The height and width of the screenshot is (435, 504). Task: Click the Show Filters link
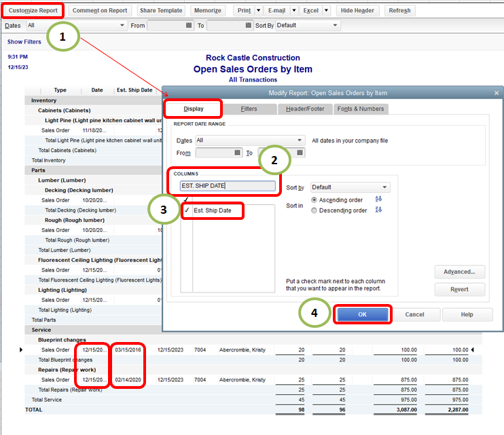pyautogui.click(x=24, y=41)
